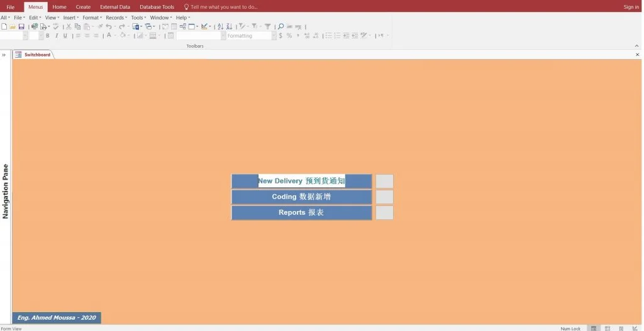The image size is (644, 331).
Task: Click the Open folder icon
Action: pos(13,27)
